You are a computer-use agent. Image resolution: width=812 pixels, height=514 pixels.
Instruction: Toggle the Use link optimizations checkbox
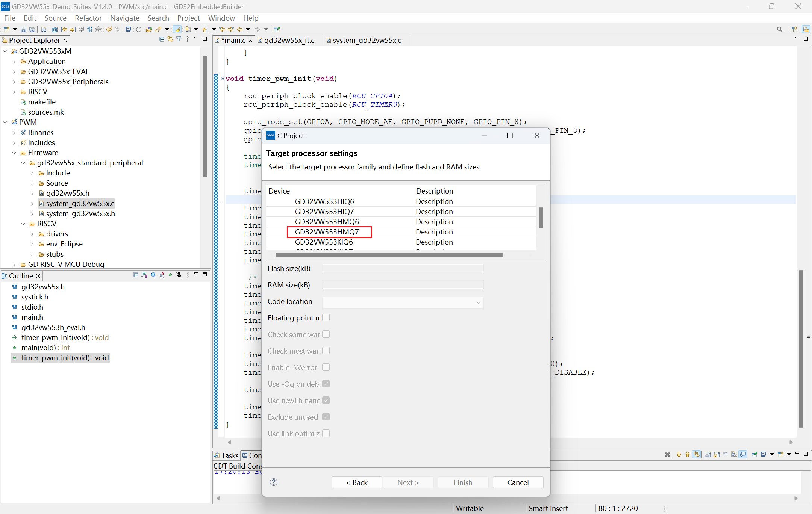point(326,434)
